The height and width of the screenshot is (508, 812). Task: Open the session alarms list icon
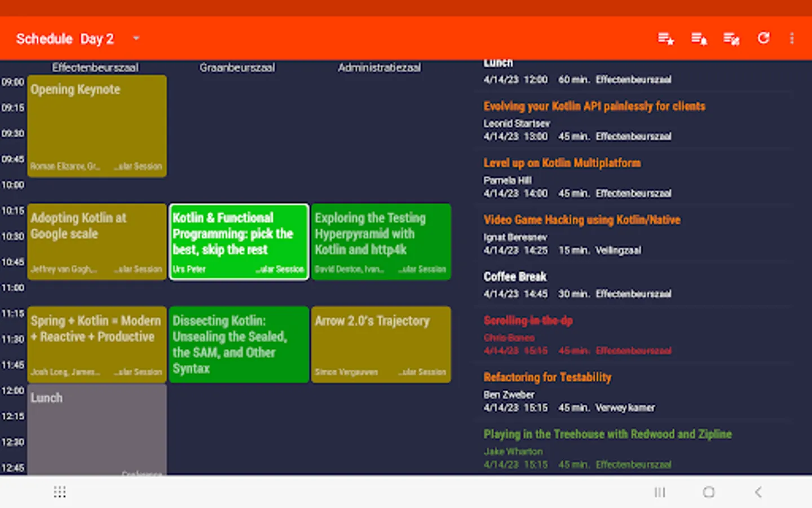tap(699, 38)
